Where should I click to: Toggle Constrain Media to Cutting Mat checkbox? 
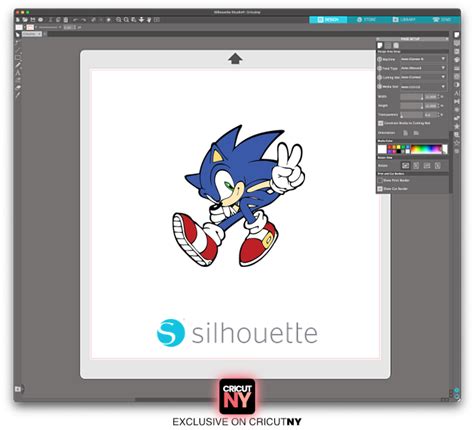380,123
